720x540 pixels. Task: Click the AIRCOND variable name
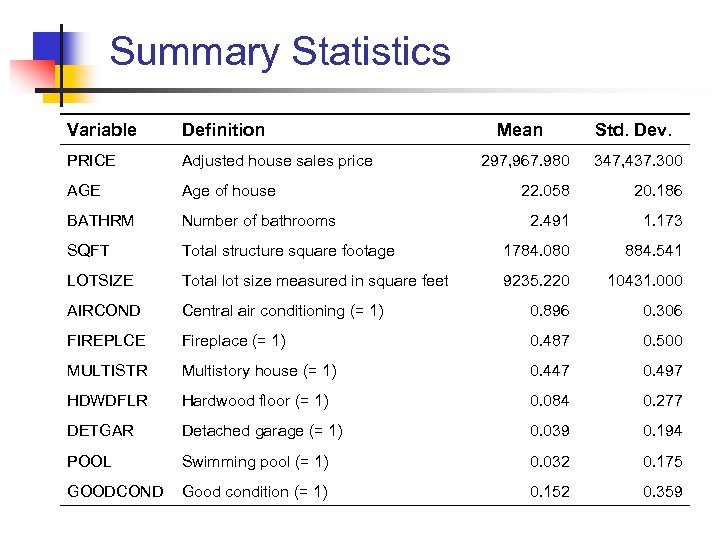pyautogui.click(x=104, y=311)
